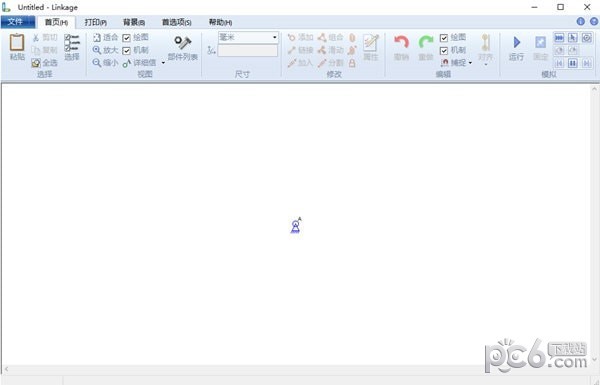Image resolution: width=600 pixels, height=385 pixels.
Task: Switch to the 帮助 (Help) tab
Action: tap(220, 22)
